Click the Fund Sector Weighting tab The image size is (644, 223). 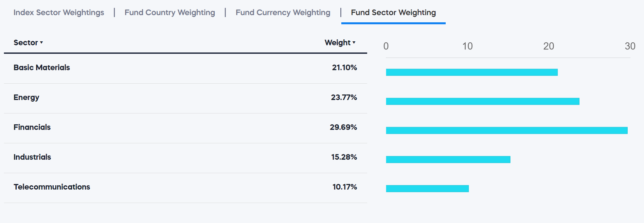[x=393, y=12]
